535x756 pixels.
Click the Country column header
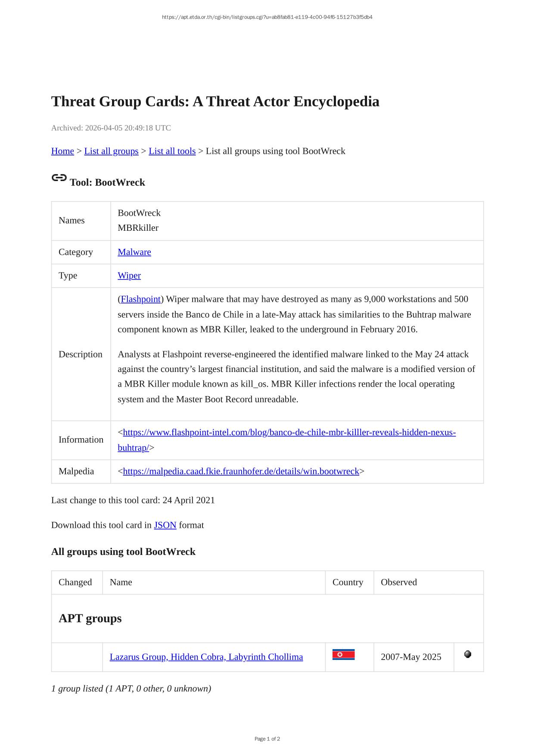pos(348,582)
